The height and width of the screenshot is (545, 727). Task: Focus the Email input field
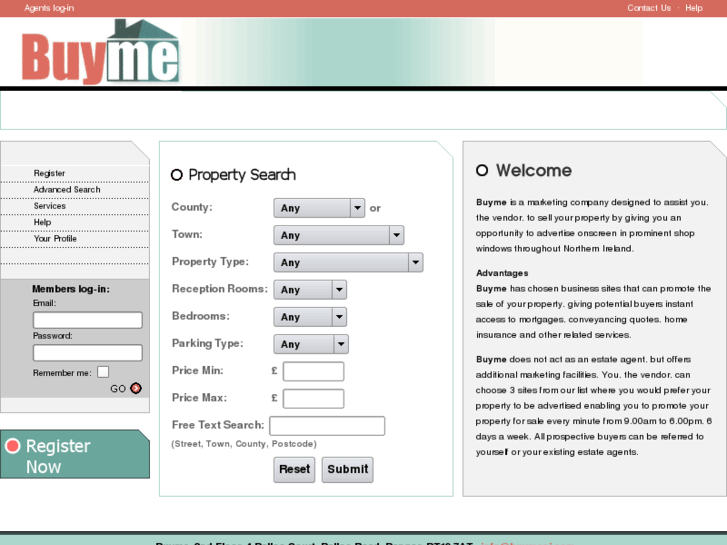point(88,320)
